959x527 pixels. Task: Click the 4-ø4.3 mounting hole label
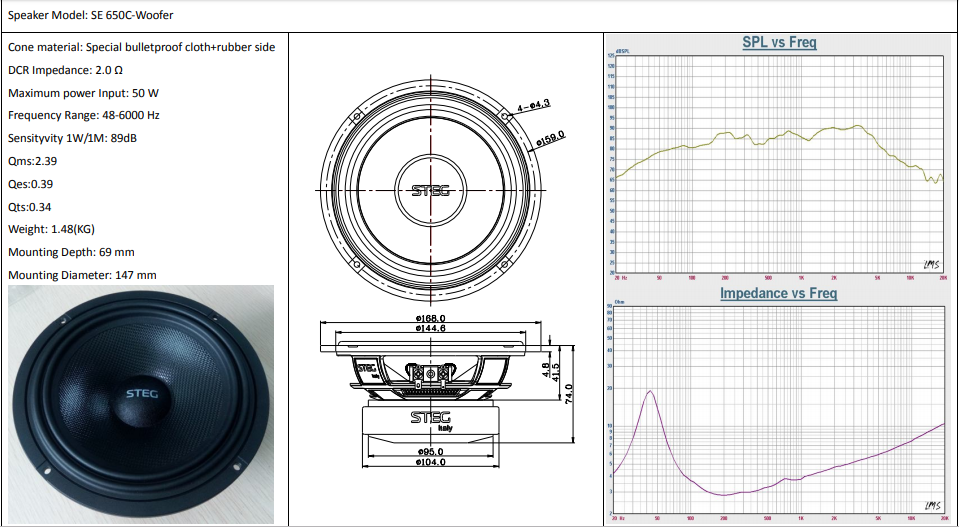tap(534, 104)
